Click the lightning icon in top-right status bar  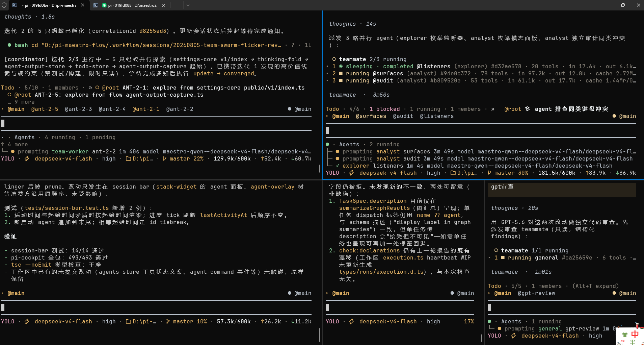pos(351,173)
